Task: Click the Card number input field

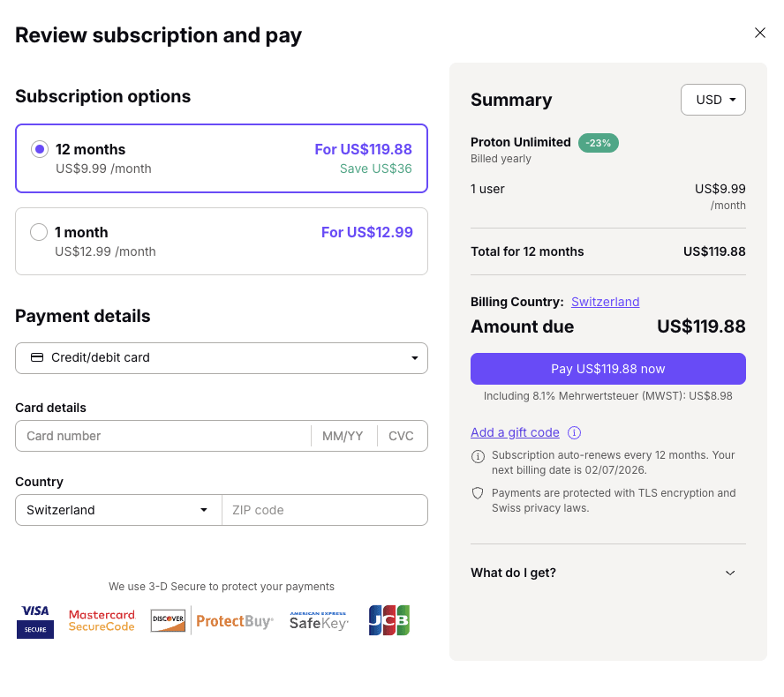Action: coord(163,436)
